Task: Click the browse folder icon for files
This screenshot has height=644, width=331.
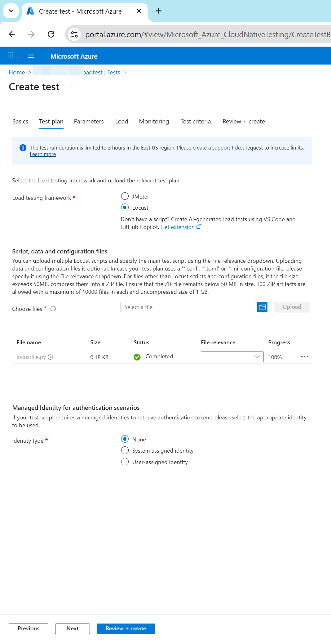Action: (262, 307)
